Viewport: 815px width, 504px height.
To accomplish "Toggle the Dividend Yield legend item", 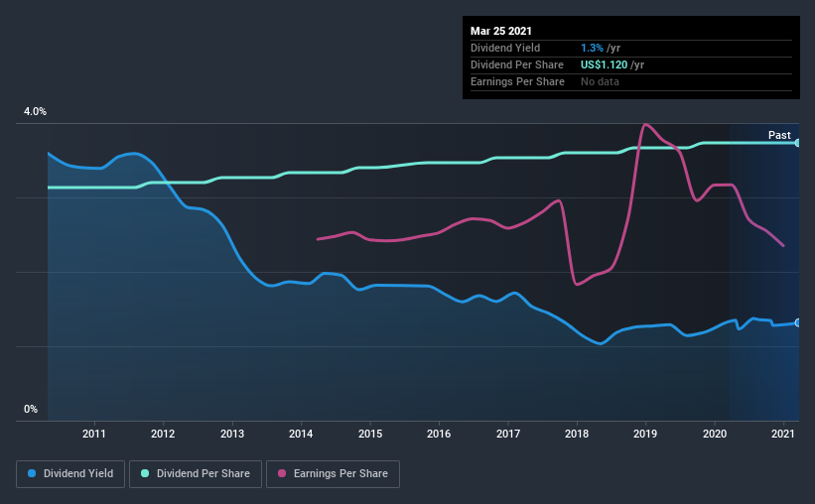I will click(x=70, y=474).
